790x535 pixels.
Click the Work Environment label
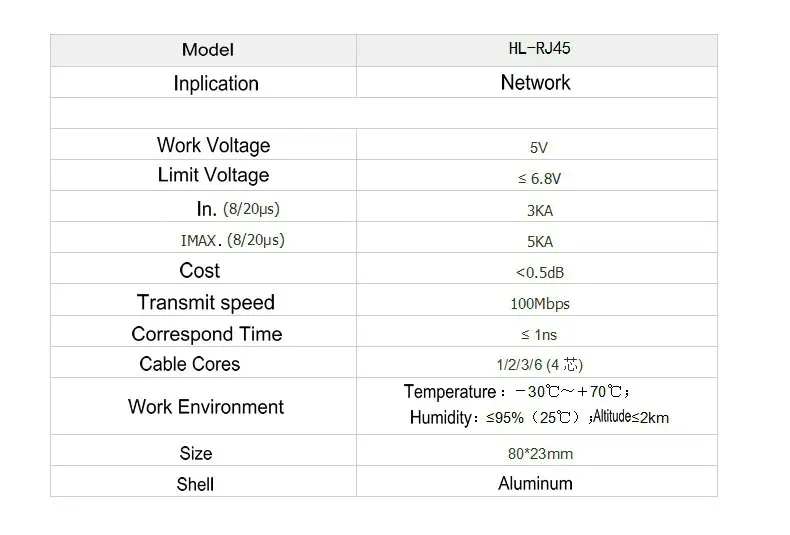tap(206, 407)
